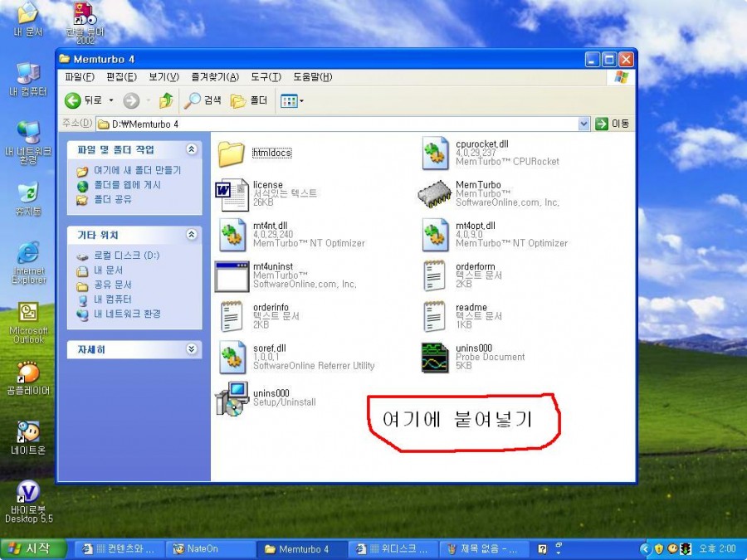The width and height of the screenshot is (747, 560).
Task: Click the security shield tray icon
Action: 659,549
